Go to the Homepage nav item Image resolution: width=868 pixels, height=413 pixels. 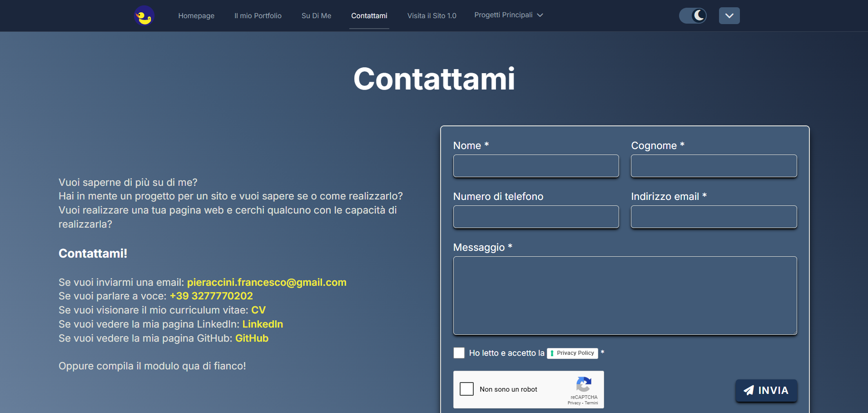click(x=196, y=15)
